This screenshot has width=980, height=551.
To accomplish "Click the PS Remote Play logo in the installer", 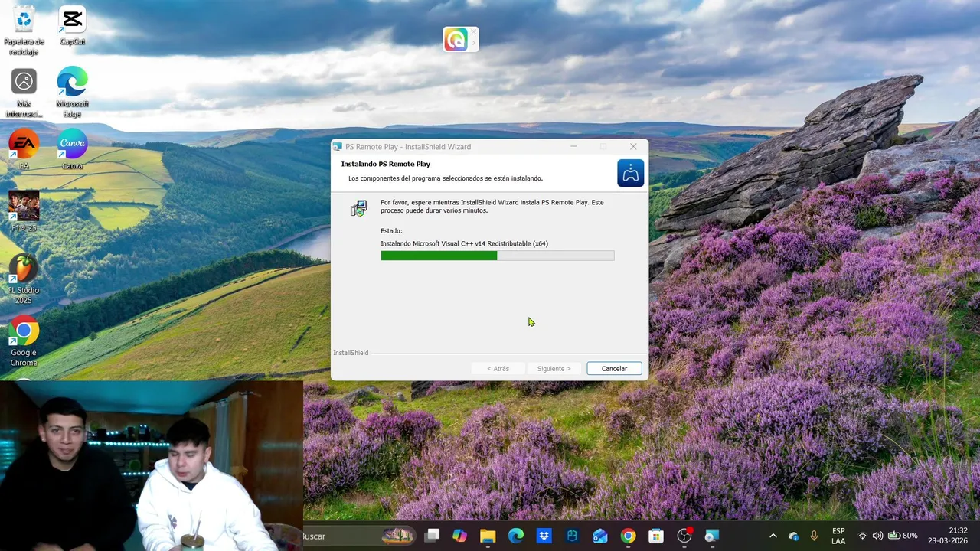I will 631,173.
